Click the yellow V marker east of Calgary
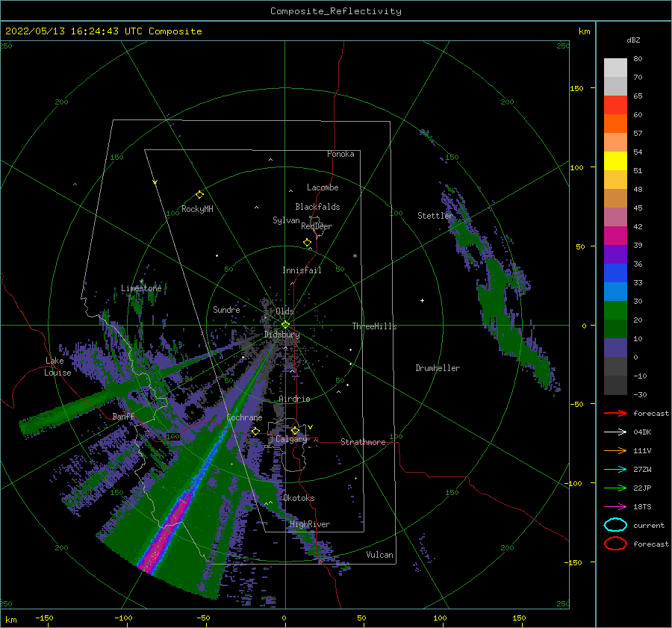 pyautogui.click(x=310, y=427)
